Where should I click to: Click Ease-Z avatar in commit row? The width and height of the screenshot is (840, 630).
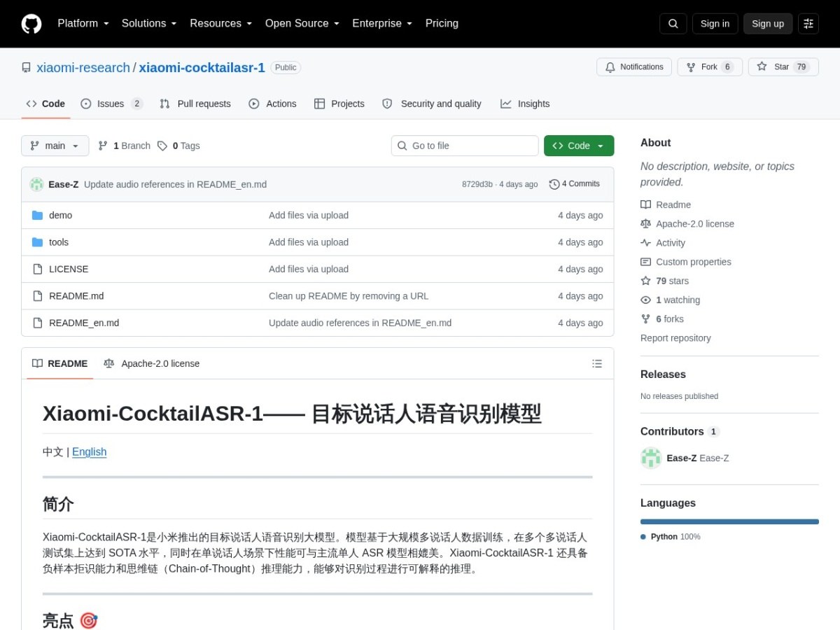[x=36, y=184]
